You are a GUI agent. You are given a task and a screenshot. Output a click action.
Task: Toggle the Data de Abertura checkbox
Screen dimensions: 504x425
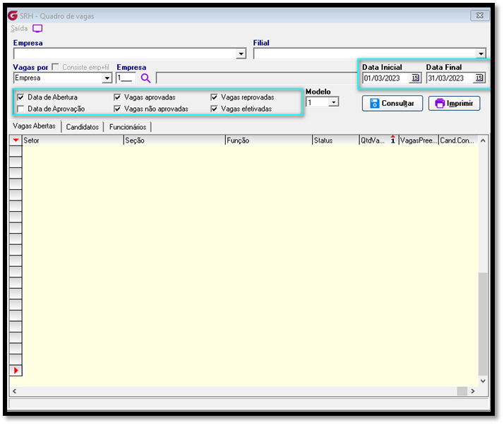pos(21,97)
